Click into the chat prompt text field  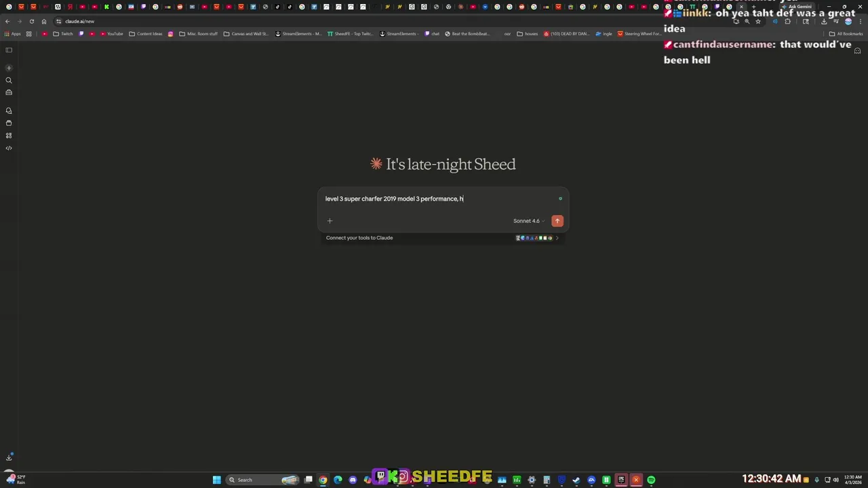[x=437, y=199]
